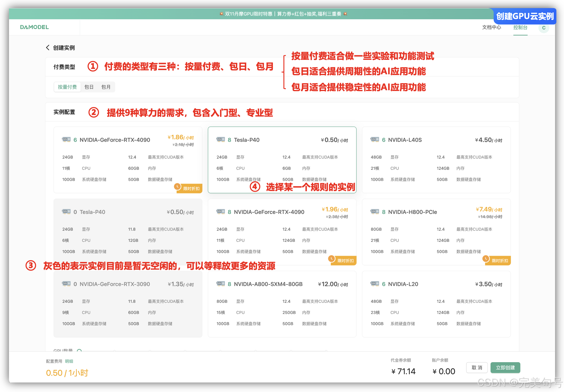
Task: Click the GPU icon on the NVIDIA-A800-SXM4-80GB card
Action: [x=220, y=284]
